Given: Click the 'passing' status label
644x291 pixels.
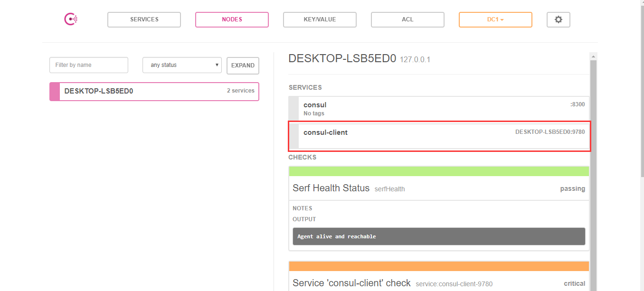Looking at the screenshot, I should (x=573, y=188).
